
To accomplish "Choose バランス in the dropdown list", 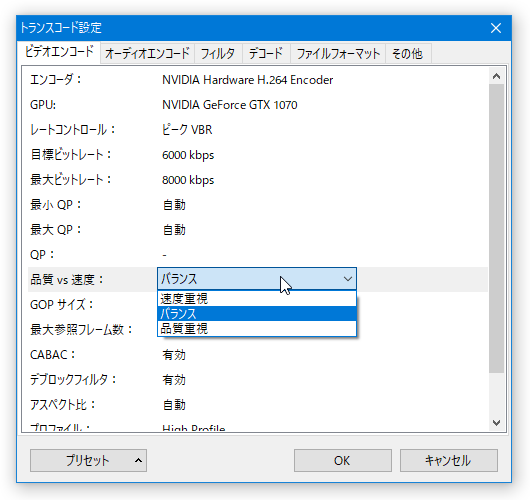I will pyautogui.click(x=257, y=313).
